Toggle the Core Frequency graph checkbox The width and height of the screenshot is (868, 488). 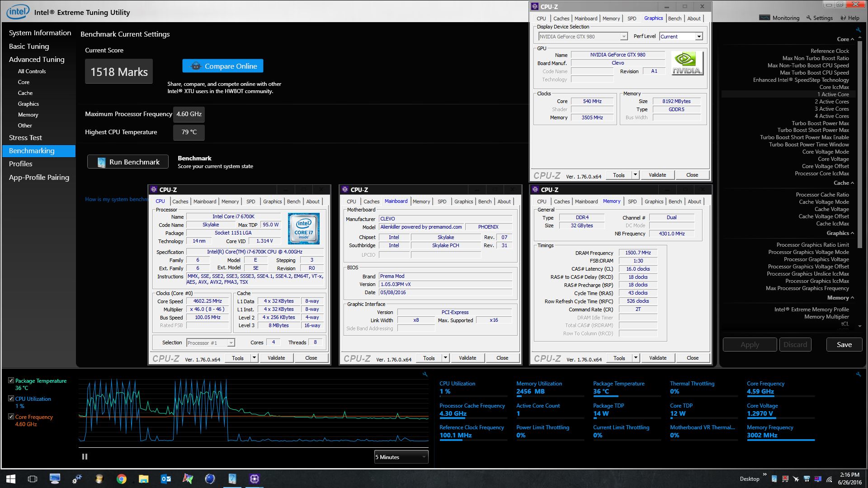coord(11,417)
